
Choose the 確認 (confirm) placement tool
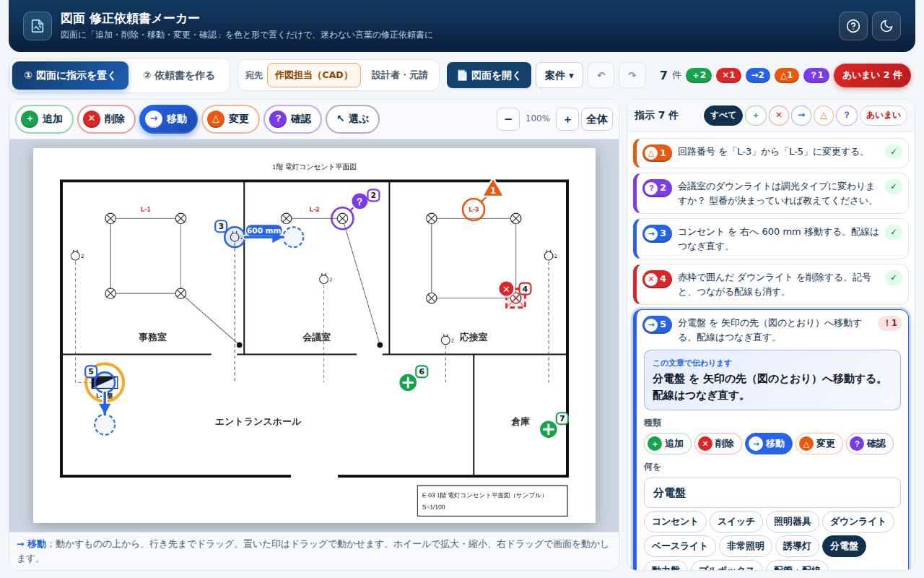292,119
